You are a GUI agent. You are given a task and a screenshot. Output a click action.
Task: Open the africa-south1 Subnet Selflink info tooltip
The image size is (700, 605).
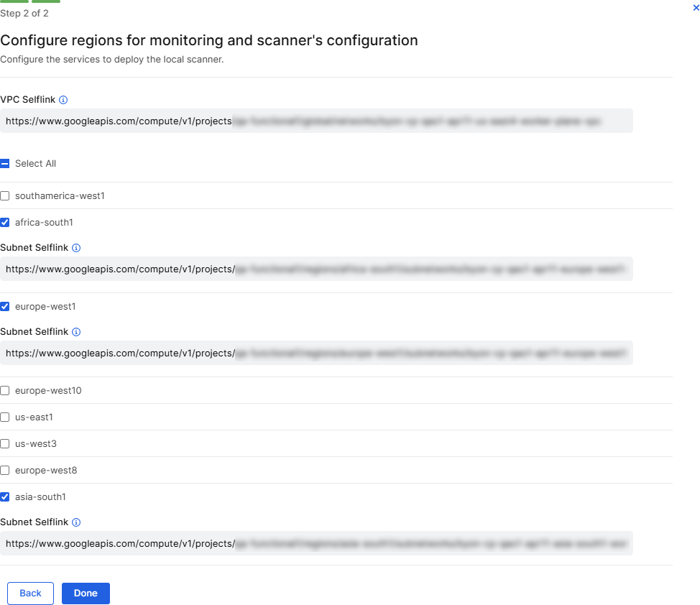(75, 247)
